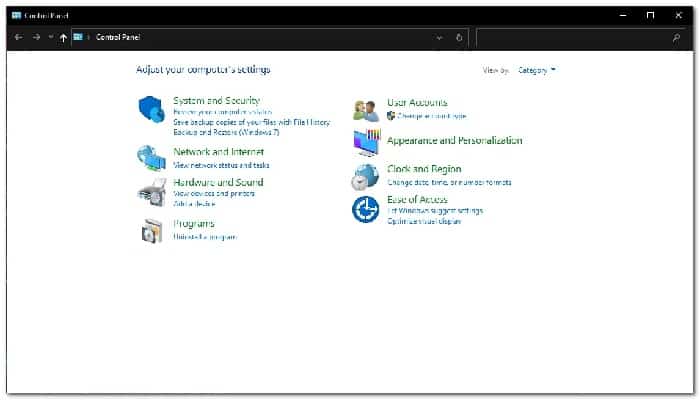Expand the View by Category dropdown
The image size is (700, 400).
tap(537, 70)
